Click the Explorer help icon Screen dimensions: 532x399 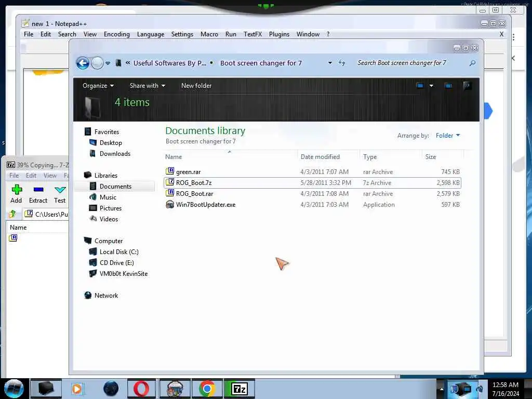click(467, 86)
